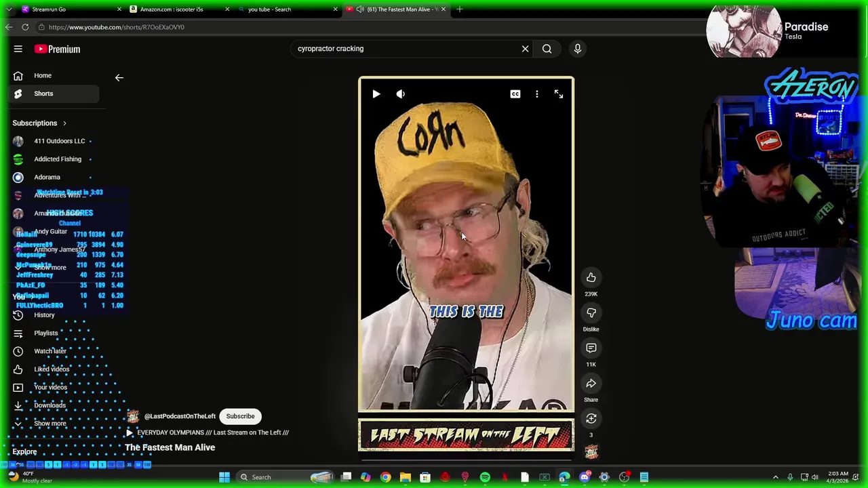Play the Short video
868x488 pixels.
click(376, 94)
